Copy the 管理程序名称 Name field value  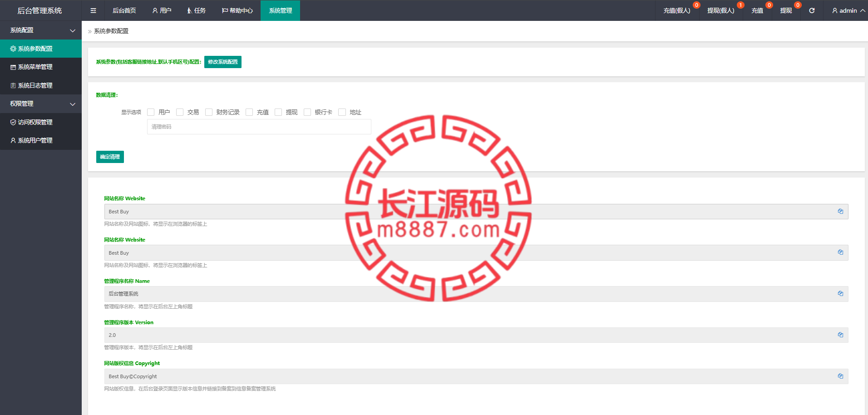point(840,294)
